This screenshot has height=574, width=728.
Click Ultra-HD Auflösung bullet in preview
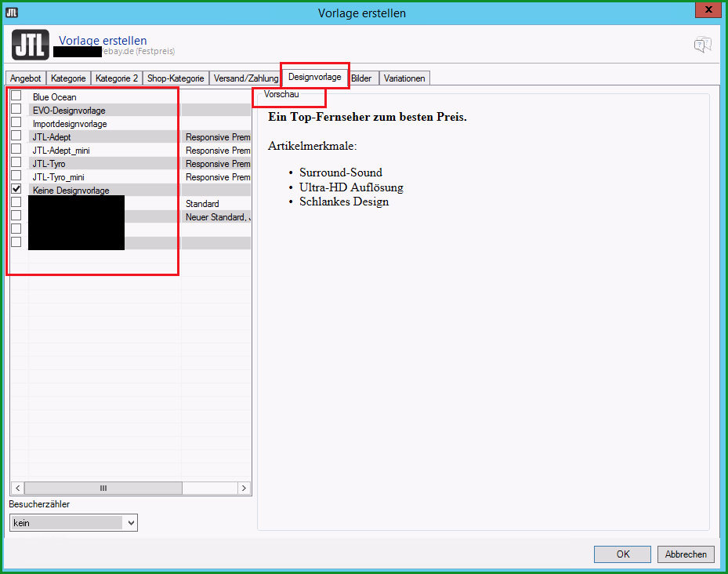(x=351, y=187)
